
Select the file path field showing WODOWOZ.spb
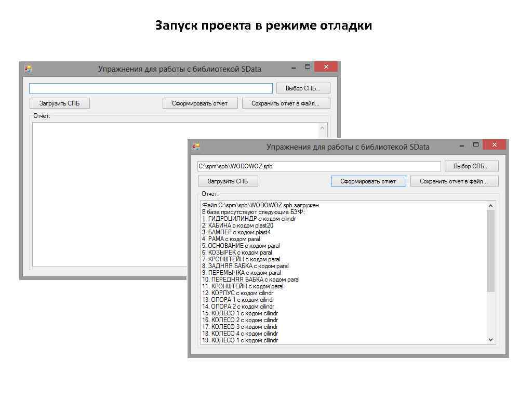click(x=320, y=166)
